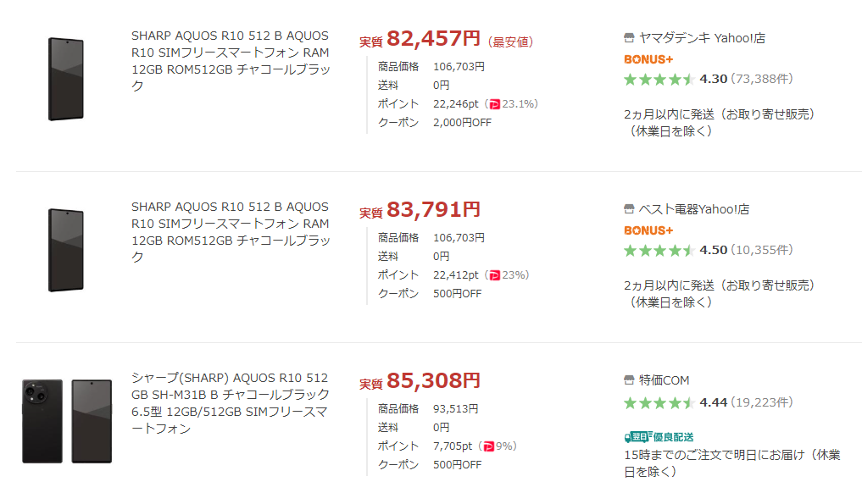The height and width of the screenshot is (504, 862).
Task: Open the third listing's dual-phone thumbnail
Action: 67,421
